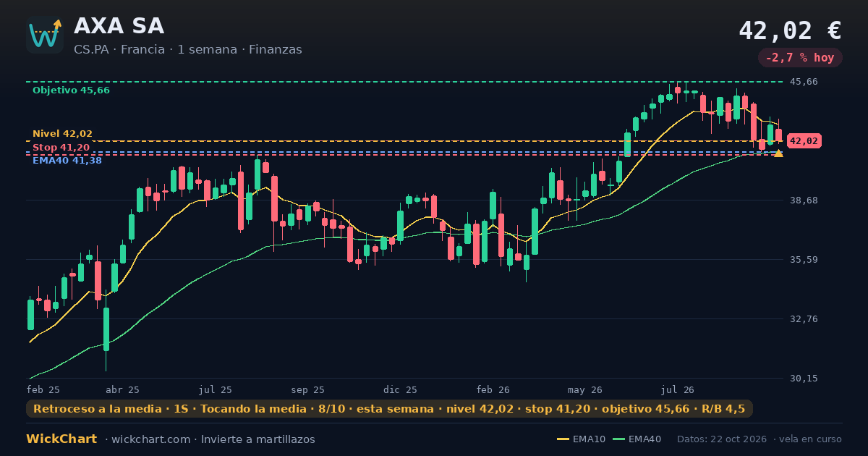The image size is (868, 456).
Task: Click the "abr 25" date on the time axis
Action: [123, 389]
